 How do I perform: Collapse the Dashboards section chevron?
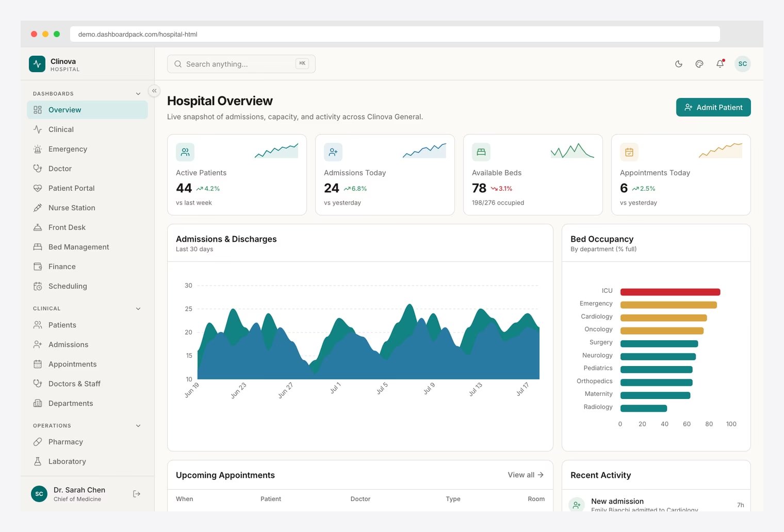(x=138, y=94)
